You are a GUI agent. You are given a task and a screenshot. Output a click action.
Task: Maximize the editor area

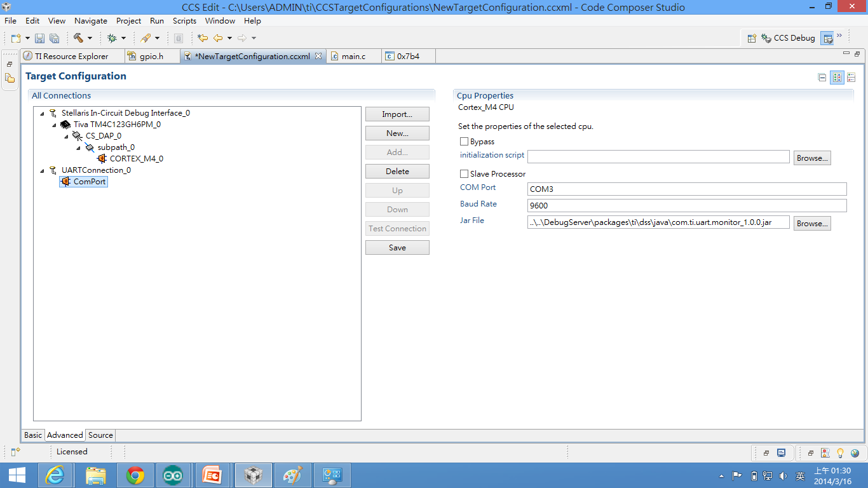pyautogui.click(x=858, y=53)
